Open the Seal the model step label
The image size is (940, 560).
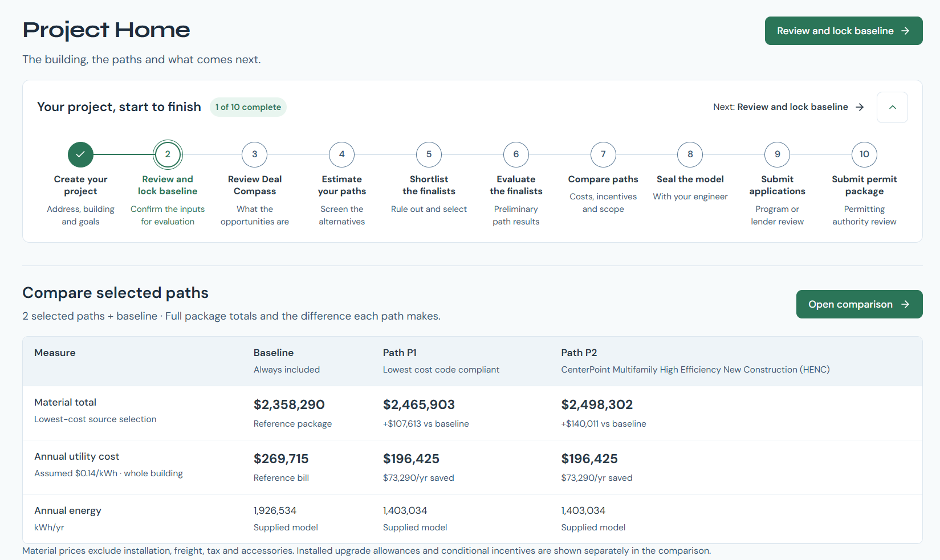pyautogui.click(x=690, y=179)
